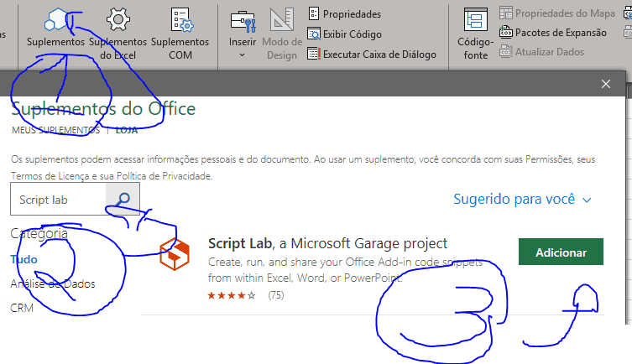Click Pacotes de Expansão
Image resolution: width=632 pixels, height=364 pixels.
tap(553, 33)
